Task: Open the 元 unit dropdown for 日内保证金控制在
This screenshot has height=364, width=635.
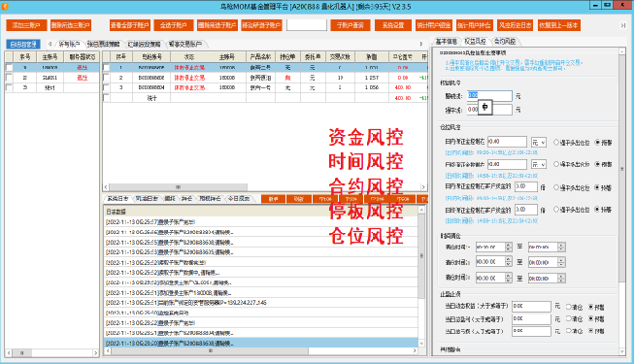Action: pos(539,142)
